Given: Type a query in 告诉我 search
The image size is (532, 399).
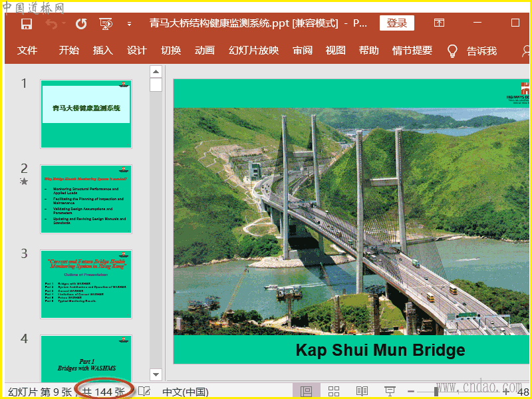Looking at the screenshot, I should (481, 51).
